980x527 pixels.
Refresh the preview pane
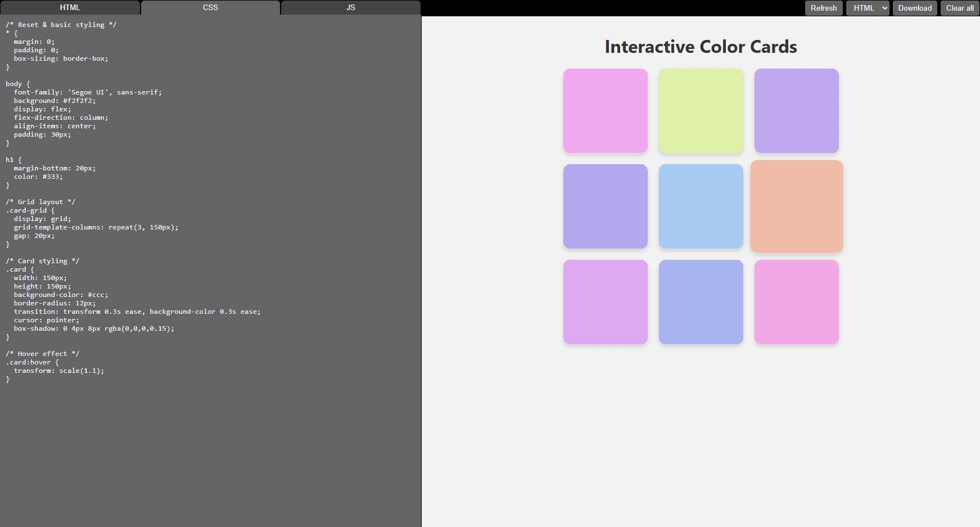(823, 8)
